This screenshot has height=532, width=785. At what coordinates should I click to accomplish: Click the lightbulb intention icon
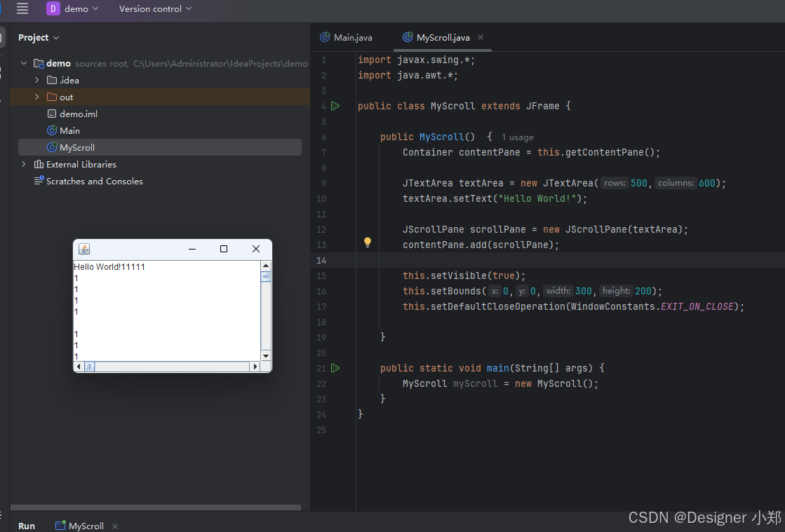coord(368,243)
